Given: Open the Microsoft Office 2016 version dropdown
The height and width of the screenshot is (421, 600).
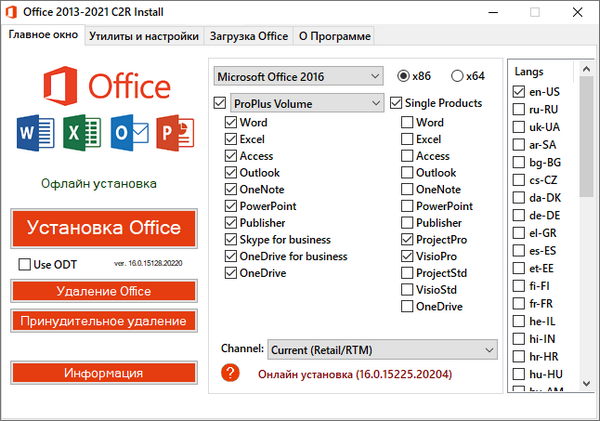Looking at the screenshot, I should [298, 76].
